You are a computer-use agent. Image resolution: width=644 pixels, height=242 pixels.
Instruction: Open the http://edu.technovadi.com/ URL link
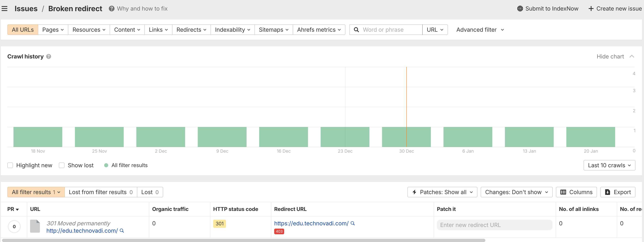82,231
